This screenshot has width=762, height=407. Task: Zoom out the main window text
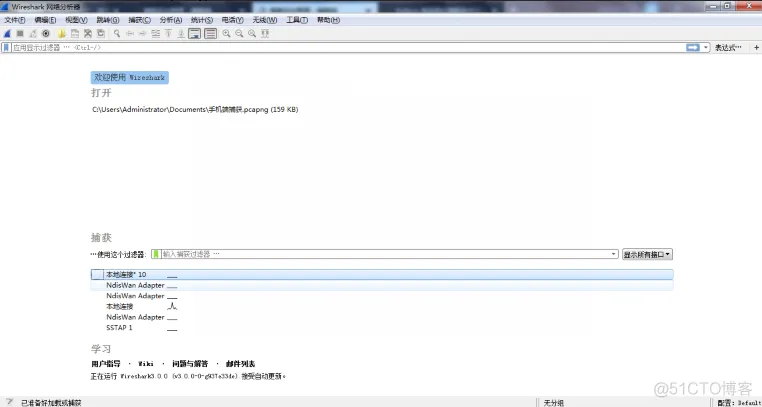point(239,34)
